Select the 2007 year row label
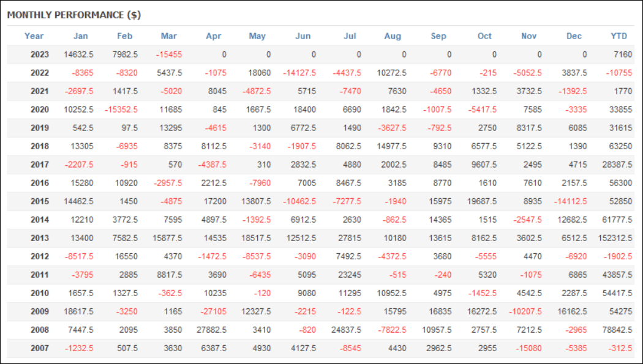The width and height of the screenshot is (643, 364). pos(40,348)
